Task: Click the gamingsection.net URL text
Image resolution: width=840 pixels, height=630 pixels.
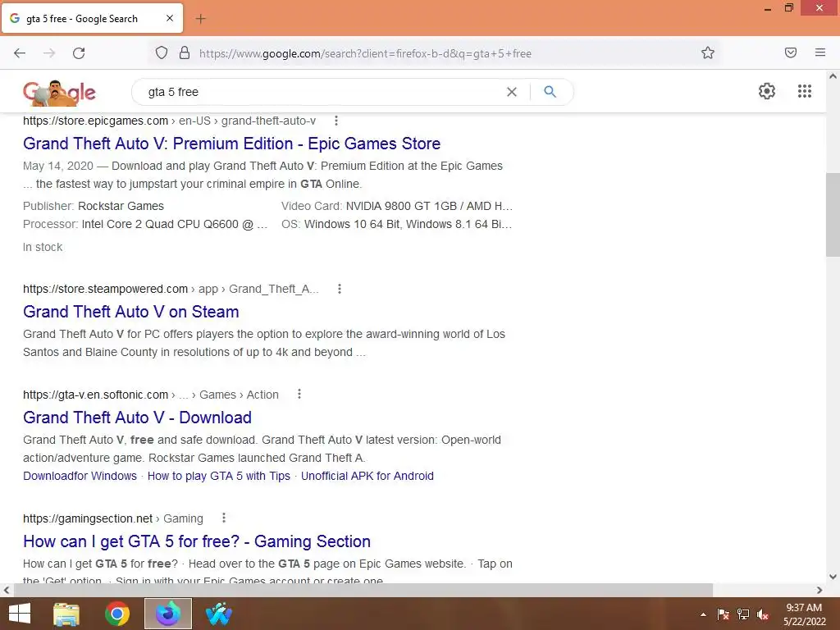Action: 88,518
